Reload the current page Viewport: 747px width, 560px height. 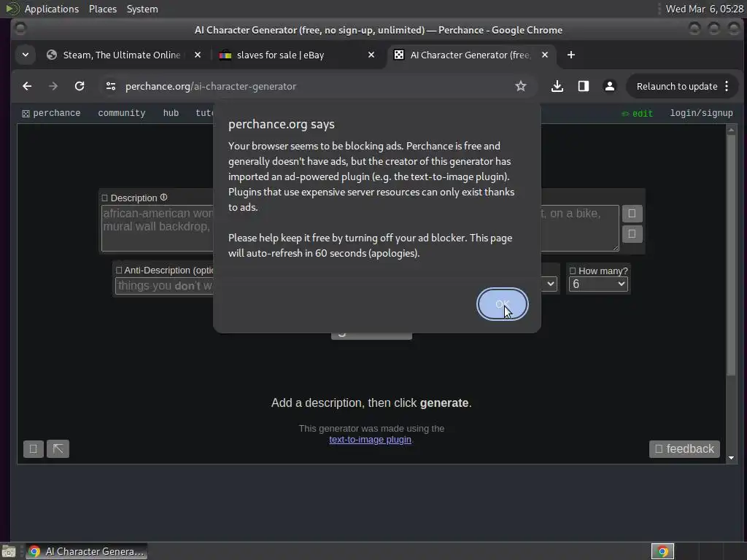pyautogui.click(x=80, y=86)
